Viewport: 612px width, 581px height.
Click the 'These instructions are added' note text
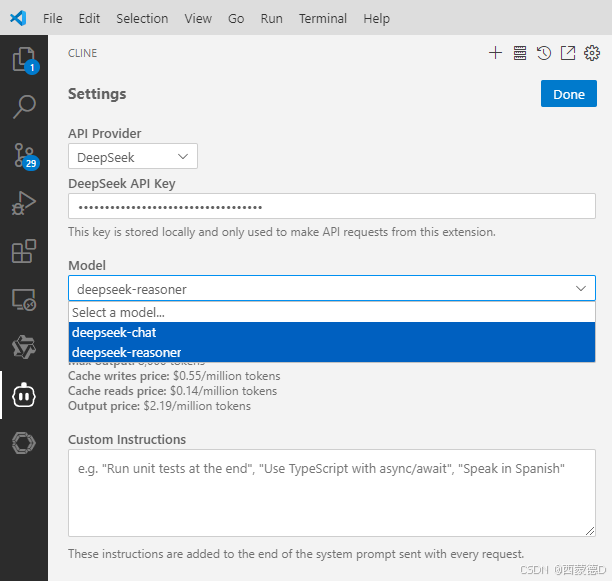[x=296, y=554]
